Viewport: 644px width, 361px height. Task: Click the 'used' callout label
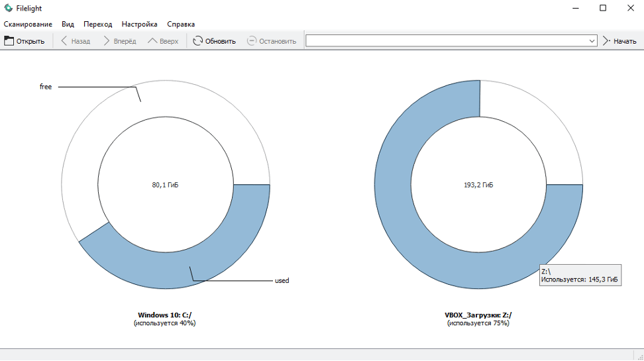pos(282,280)
